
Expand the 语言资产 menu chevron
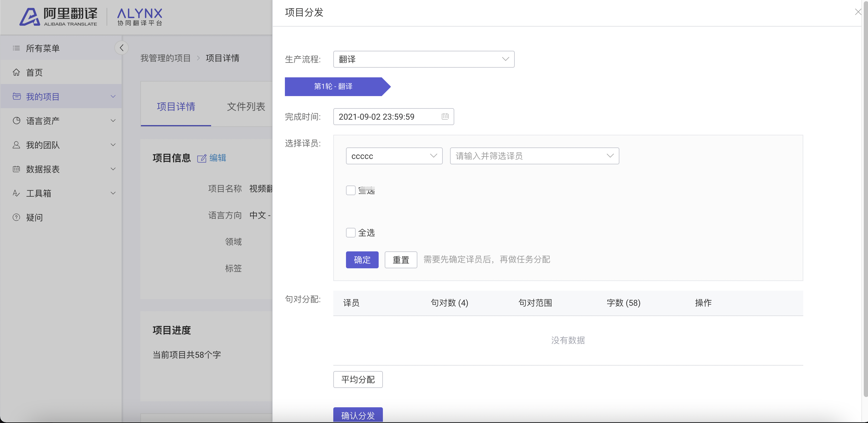point(113,121)
